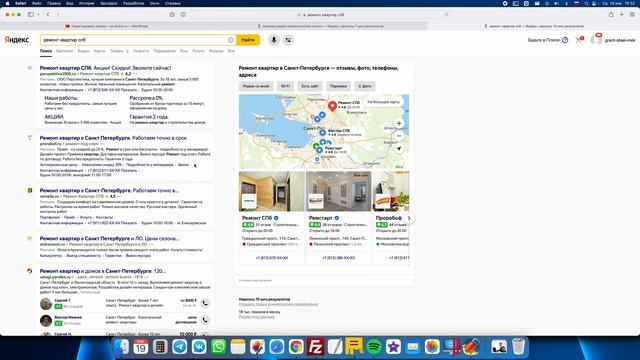Open Spotlight search in the menu bar
Screen dimensions: 640x360
tap(586, 3)
